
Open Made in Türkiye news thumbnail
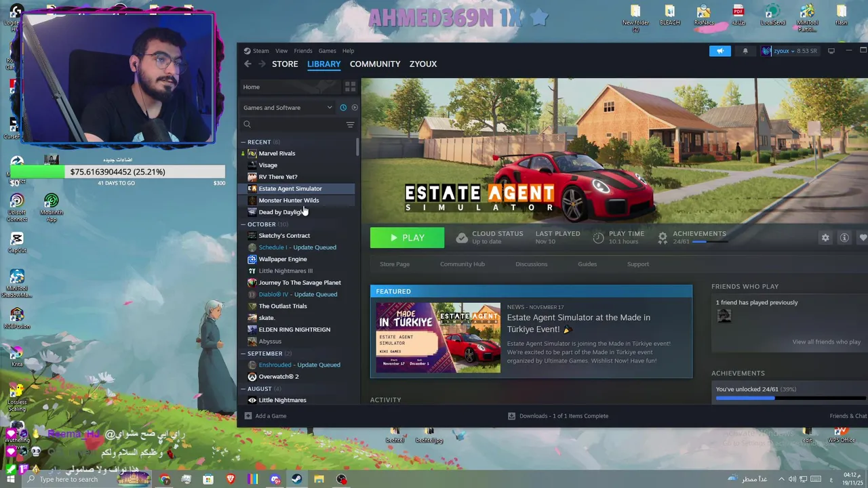coord(439,338)
